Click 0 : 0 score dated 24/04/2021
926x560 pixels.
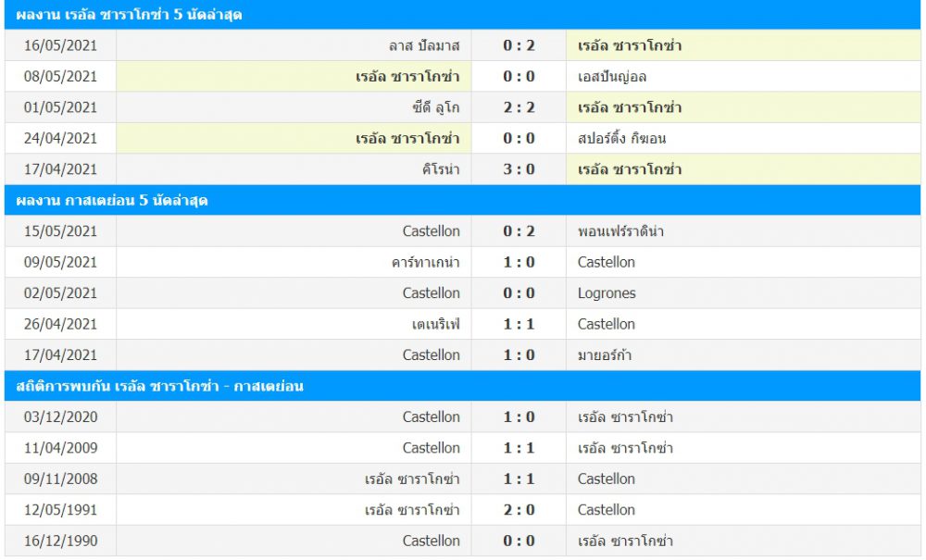click(x=519, y=139)
